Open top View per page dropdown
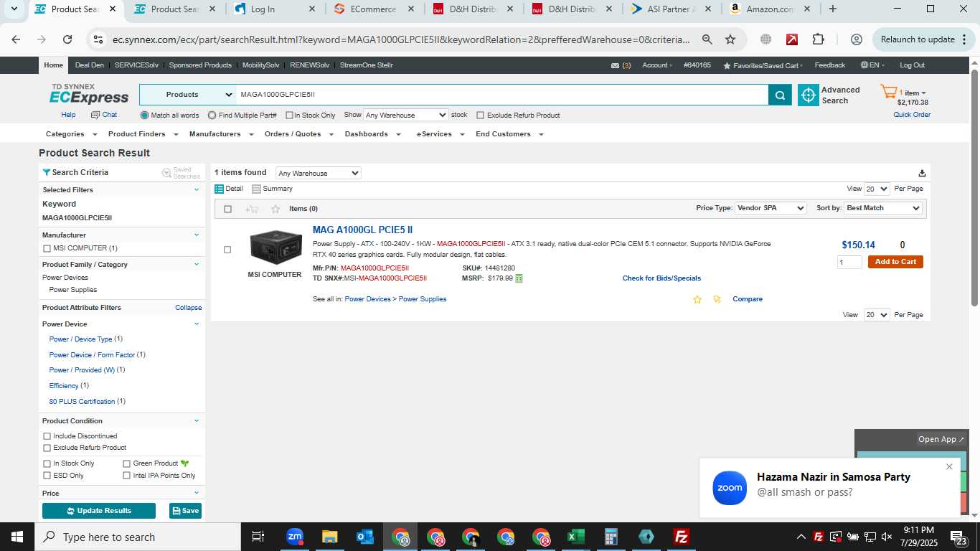 (x=877, y=189)
